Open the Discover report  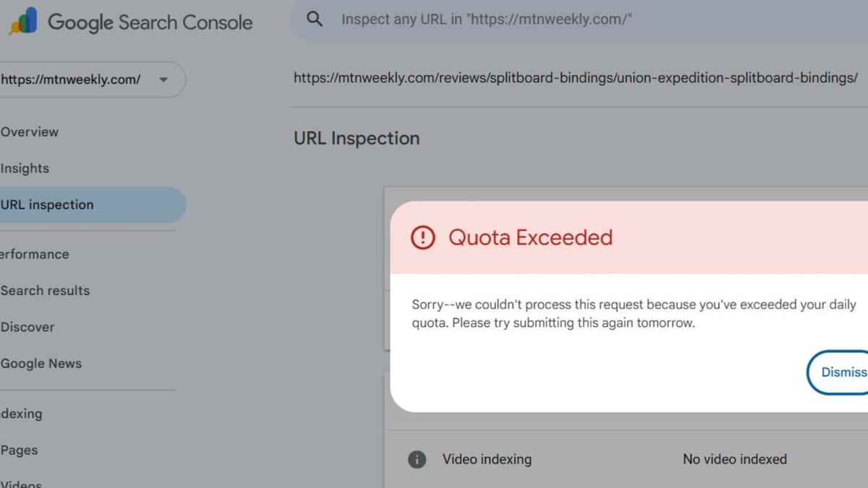27,327
